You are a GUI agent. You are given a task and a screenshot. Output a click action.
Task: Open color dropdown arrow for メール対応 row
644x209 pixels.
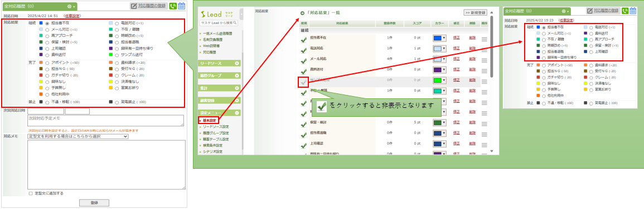(444, 59)
